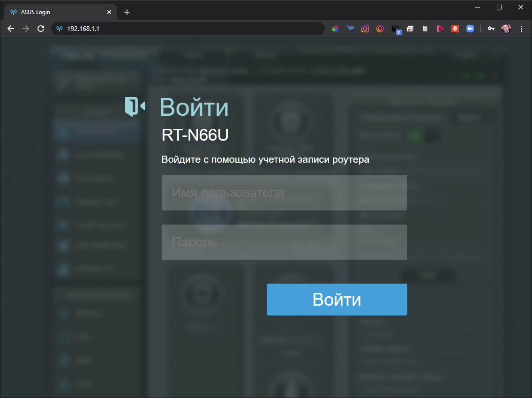This screenshot has width=532, height=398.
Task: Open a new browser tab
Action: click(x=127, y=12)
